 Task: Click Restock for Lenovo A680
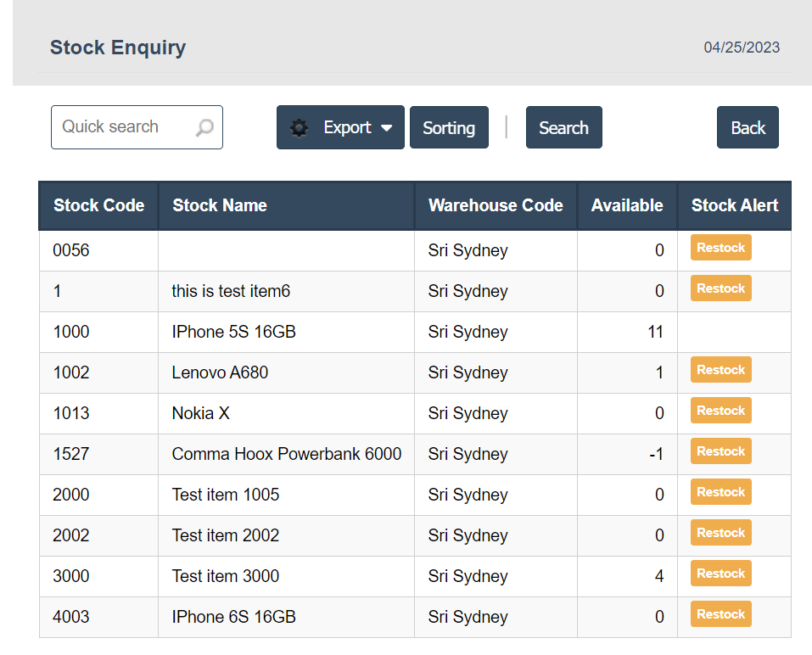tap(720, 370)
